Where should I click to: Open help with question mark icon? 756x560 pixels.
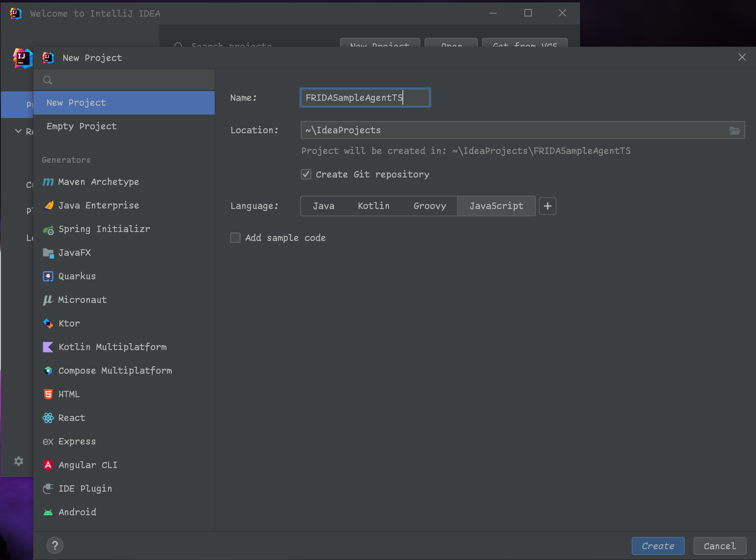55,545
